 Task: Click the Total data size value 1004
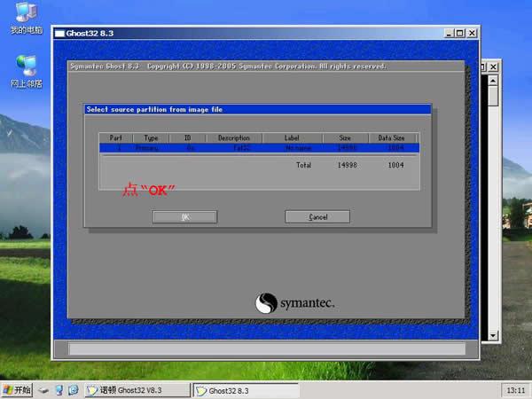click(396, 165)
